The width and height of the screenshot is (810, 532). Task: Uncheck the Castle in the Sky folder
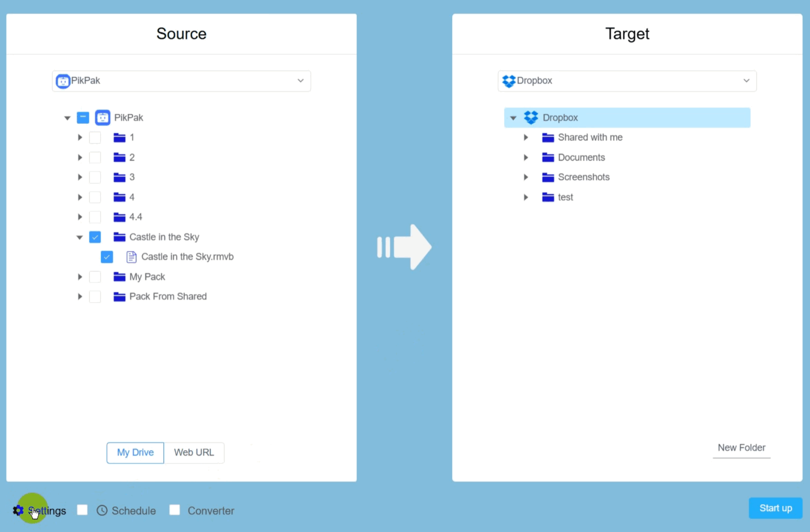95,237
